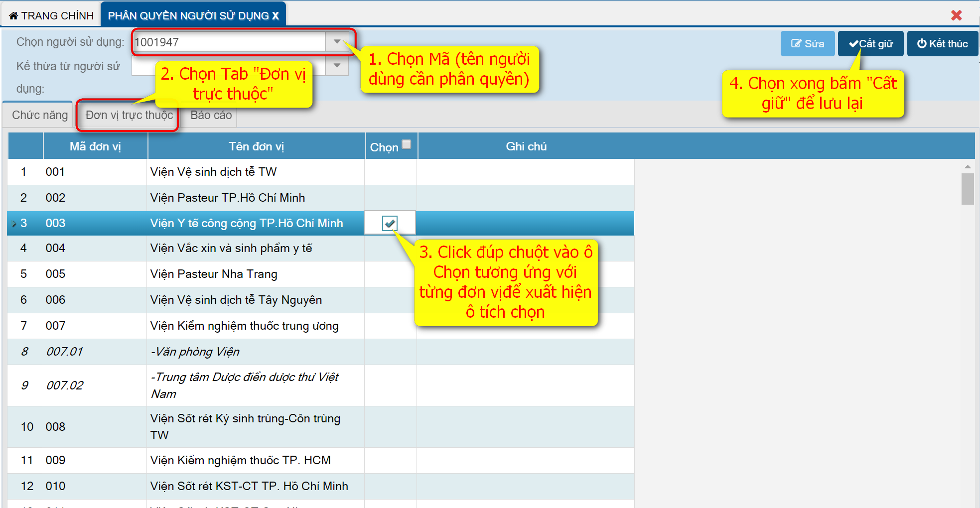This screenshot has width=980, height=508.
Task: Uncheck the checkbox for Viện Y tế công cộng
Action: click(390, 223)
